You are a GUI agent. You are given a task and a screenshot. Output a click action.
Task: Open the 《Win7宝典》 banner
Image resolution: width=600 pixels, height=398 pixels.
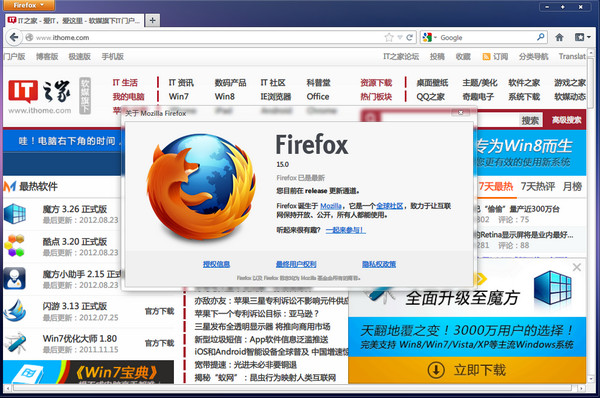pyautogui.click(x=88, y=372)
